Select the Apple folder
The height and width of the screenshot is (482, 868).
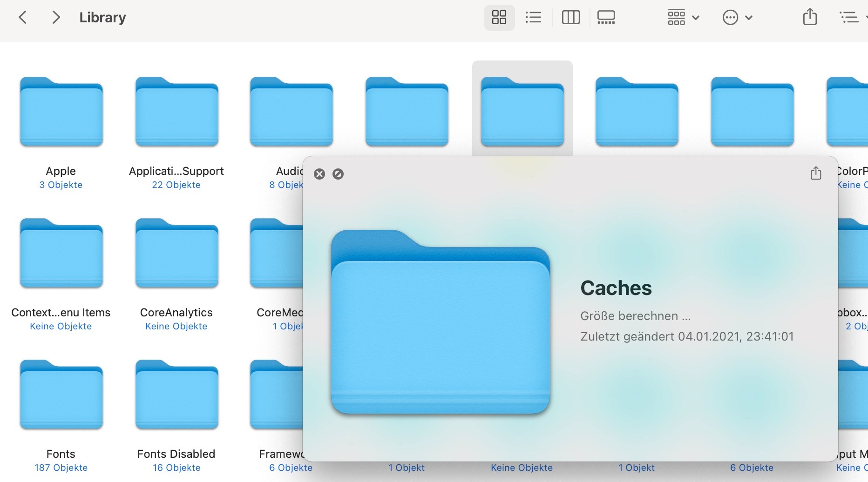point(61,113)
